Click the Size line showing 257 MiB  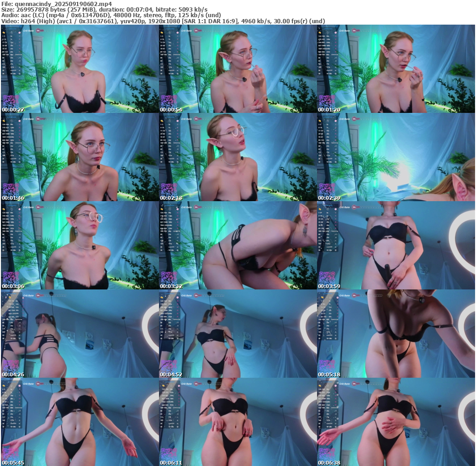[x=105, y=10]
